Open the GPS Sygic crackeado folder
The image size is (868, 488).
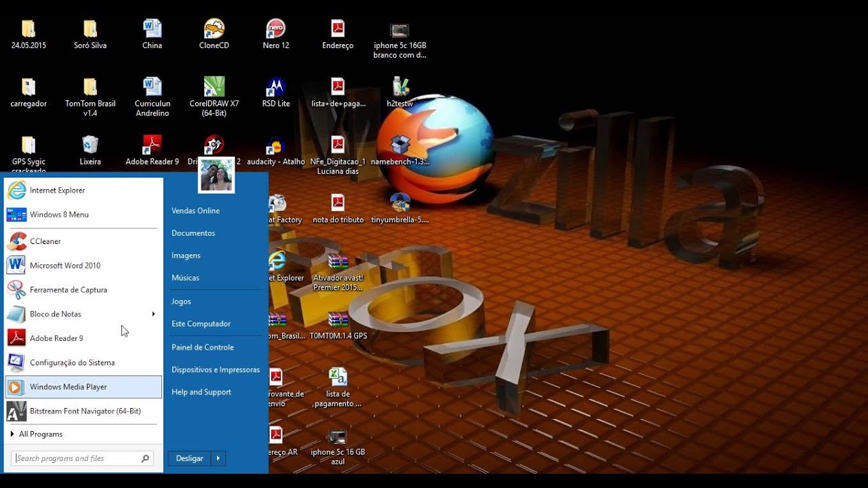point(28,145)
